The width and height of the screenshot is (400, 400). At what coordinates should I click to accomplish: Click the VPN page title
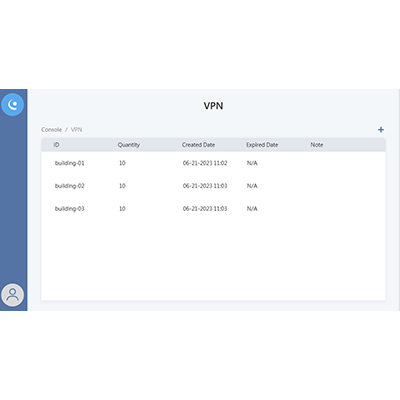click(213, 106)
